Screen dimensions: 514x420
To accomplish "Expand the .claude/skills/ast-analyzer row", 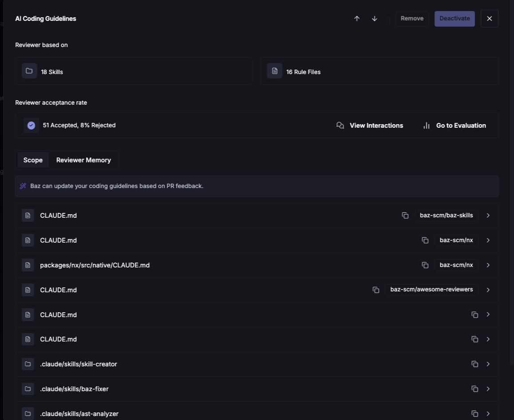I will [488, 414].
